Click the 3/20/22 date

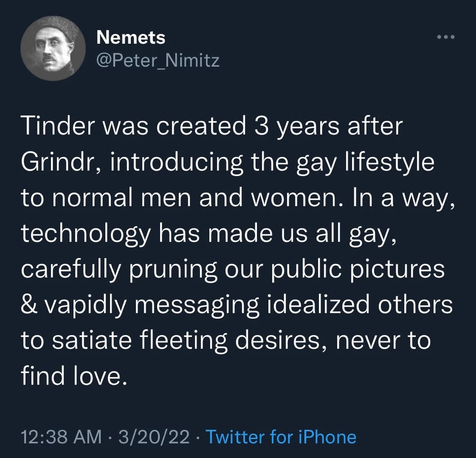[x=152, y=437]
